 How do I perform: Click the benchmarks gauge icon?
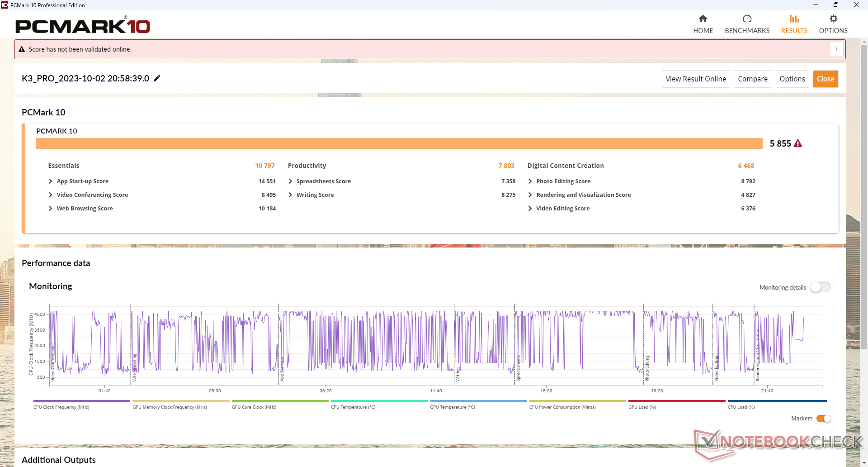pos(747,19)
